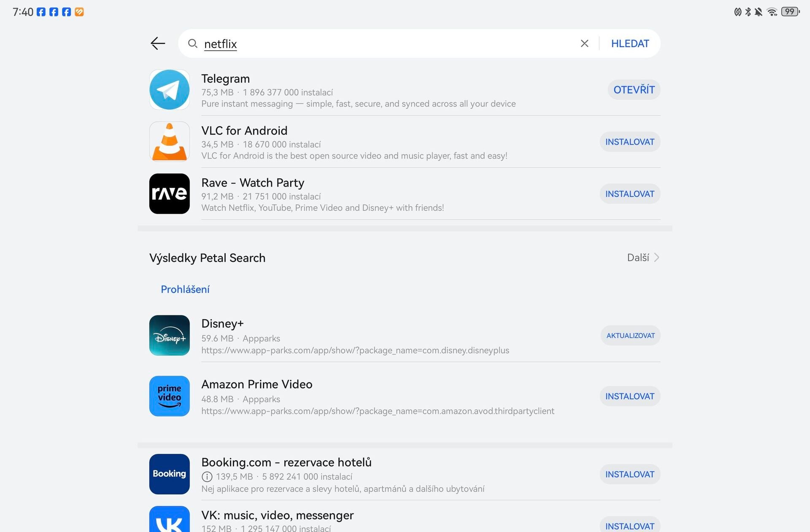Open Disney+ app icon
The height and width of the screenshot is (532, 810).
pos(169,335)
